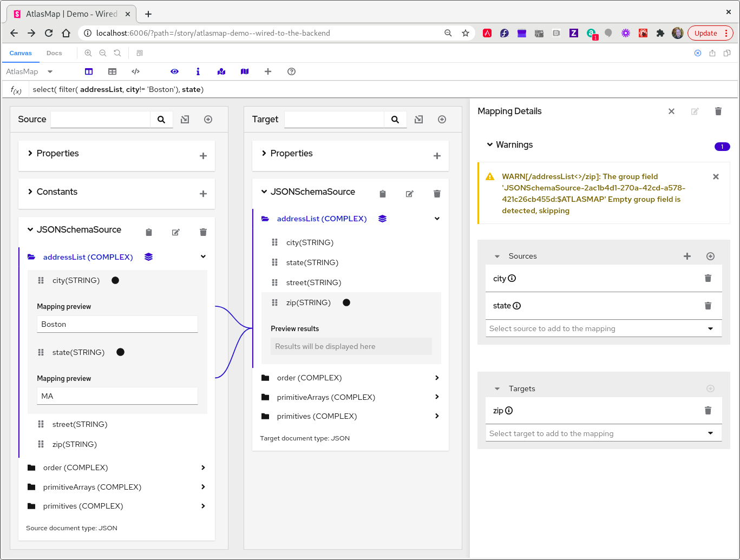Toggle the mapping preview eye icon
This screenshot has width=740, height=560.
[174, 71]
